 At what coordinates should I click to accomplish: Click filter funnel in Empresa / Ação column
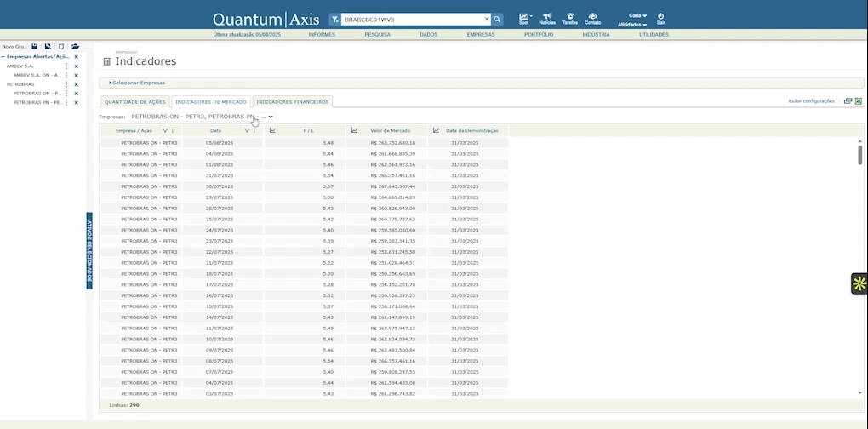point(165,131)
